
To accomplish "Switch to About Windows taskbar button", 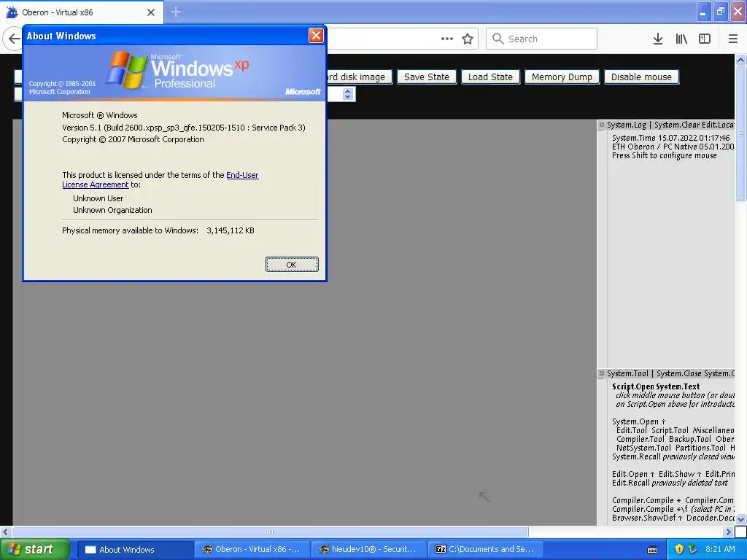I will [135, 550].
